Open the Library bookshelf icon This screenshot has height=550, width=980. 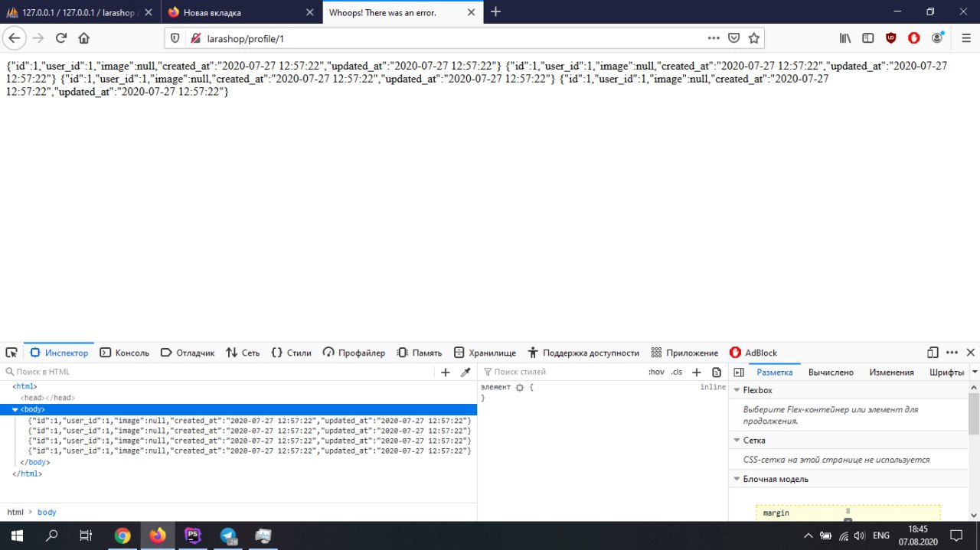[x=845, y=37]
